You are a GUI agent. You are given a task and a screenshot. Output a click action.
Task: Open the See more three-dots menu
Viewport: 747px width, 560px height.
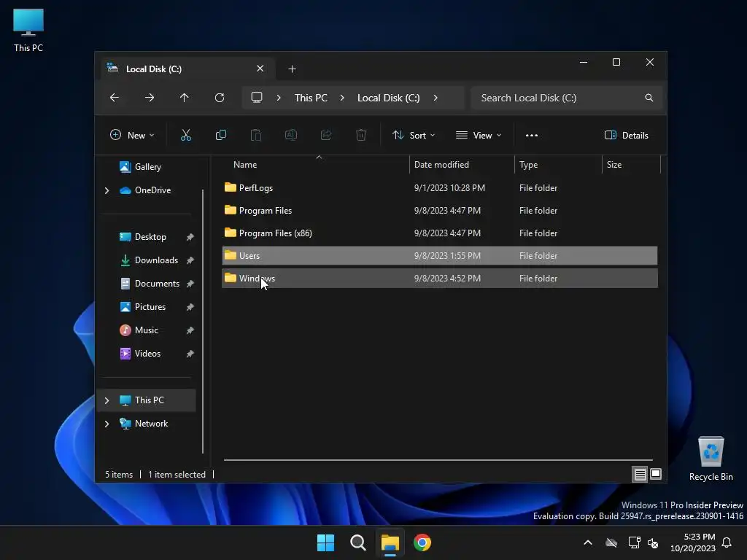click(x=532, y=135)
